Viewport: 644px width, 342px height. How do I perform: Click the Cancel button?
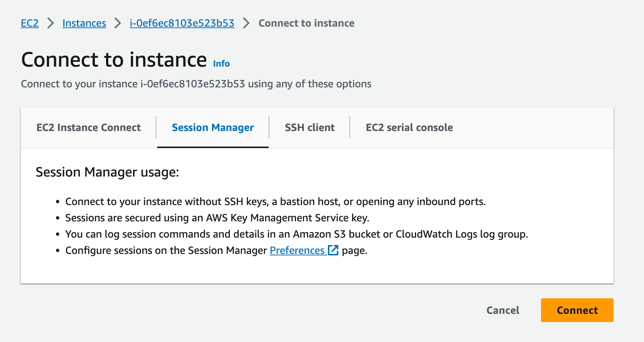502,310
